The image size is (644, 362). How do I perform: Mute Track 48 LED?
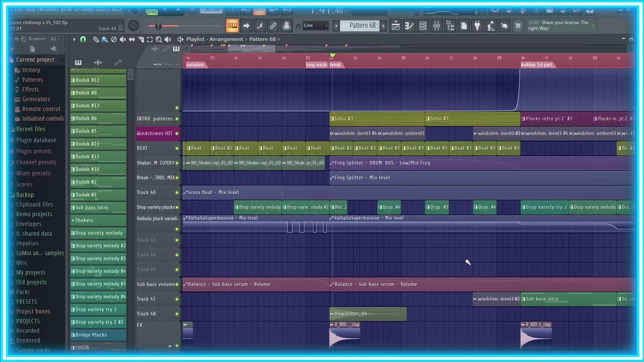click(177, 314)
